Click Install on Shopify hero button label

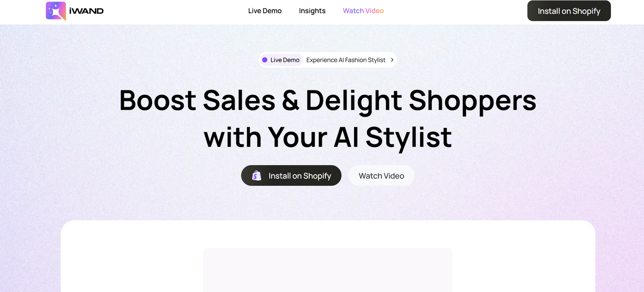(x=300, y=176)
